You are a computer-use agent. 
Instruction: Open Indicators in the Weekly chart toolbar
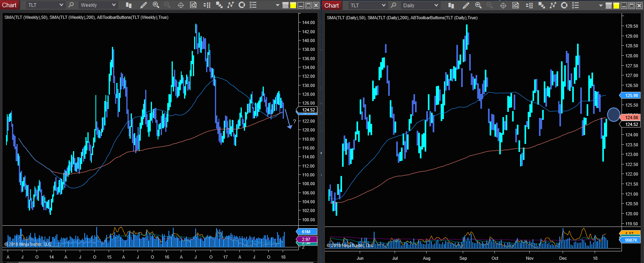(230, 5)
